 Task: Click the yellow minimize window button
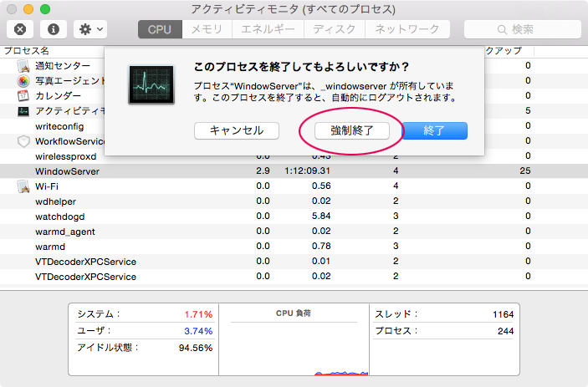click(28, 9)
